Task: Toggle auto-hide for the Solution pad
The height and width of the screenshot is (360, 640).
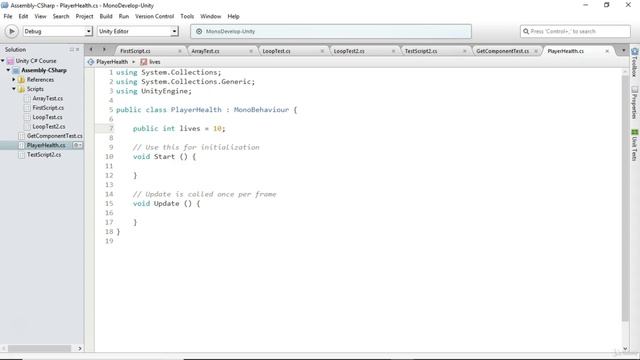Action: point(71,49)
